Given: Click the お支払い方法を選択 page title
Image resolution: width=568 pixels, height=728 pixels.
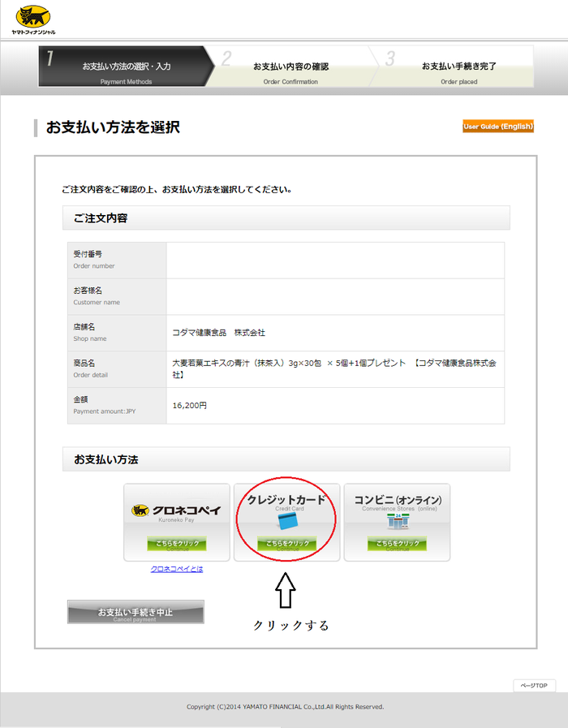Looking at the screenshot, I should 113,127.
